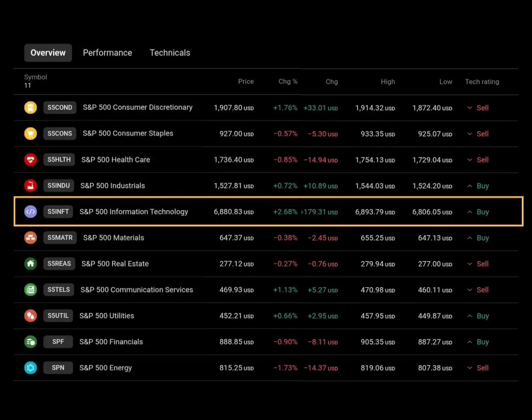
Task: Click Sell rating for Consumer Staples
Action: [x=478, y=134]
